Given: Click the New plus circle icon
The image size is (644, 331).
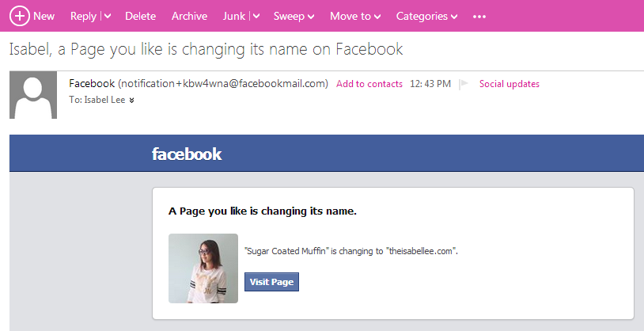Looking at the screenshot, I should tap(19, 16).
